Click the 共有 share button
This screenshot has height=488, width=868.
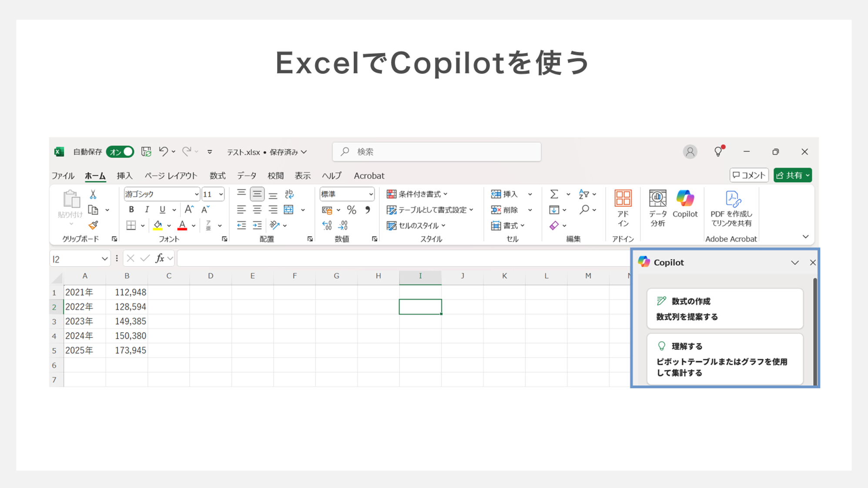(792, 175)
